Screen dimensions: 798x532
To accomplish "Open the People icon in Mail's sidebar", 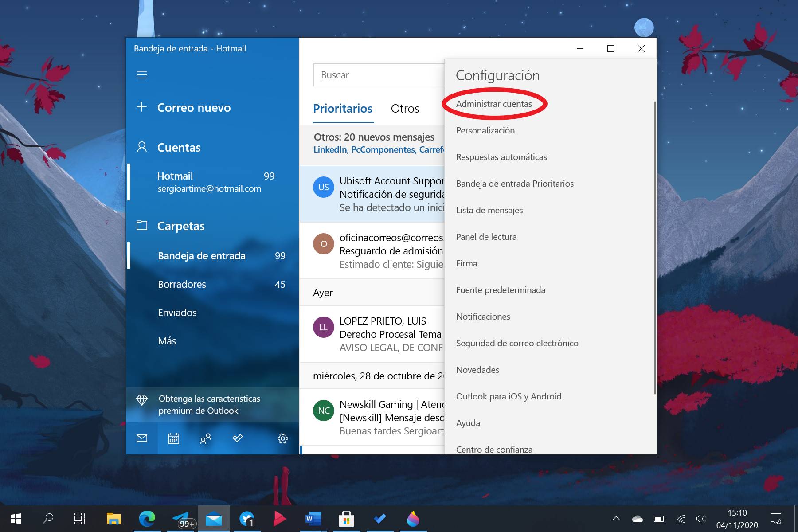I will (x=205, y=438).
